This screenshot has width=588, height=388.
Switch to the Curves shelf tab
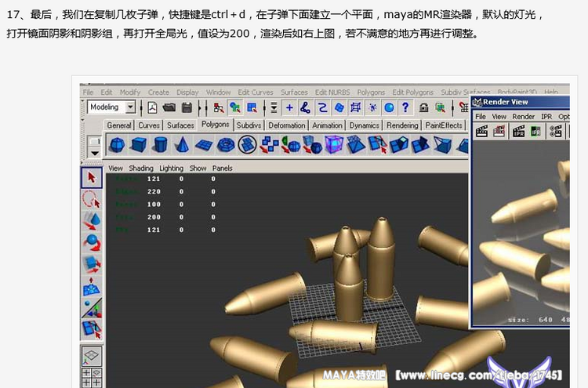pyautogui.click(x=149, y=125)
